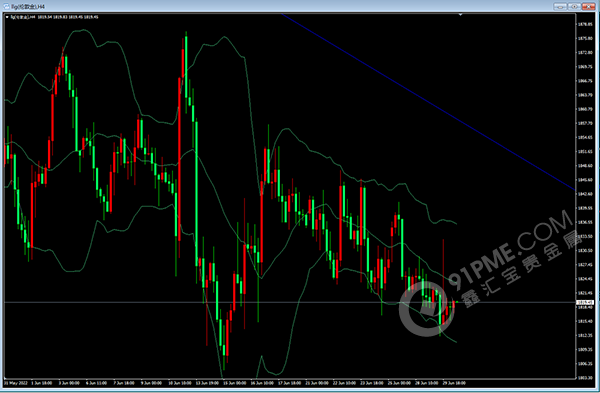The height and width of the screenshot is (393, 600).
Task: Close the H4 chart window
Action: pyautogui.click(x=588, y=7)
